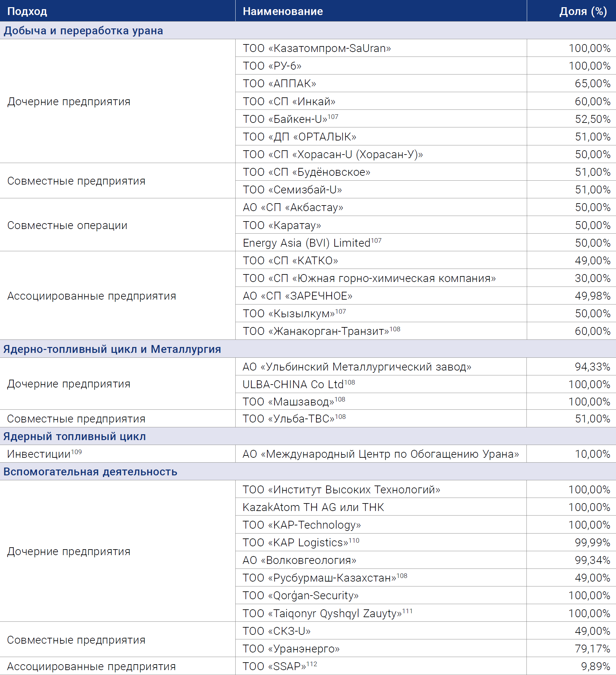Click the ТОО «РУ-6» name cell
The width and height of the screenshot is (616, 675).
pos(381,66)
